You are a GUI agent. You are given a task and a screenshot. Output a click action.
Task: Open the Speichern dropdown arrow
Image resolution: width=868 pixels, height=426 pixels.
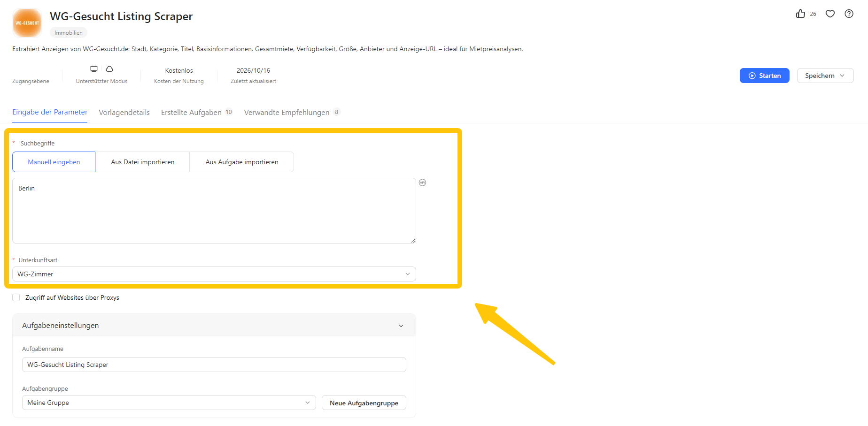[842, 76]
